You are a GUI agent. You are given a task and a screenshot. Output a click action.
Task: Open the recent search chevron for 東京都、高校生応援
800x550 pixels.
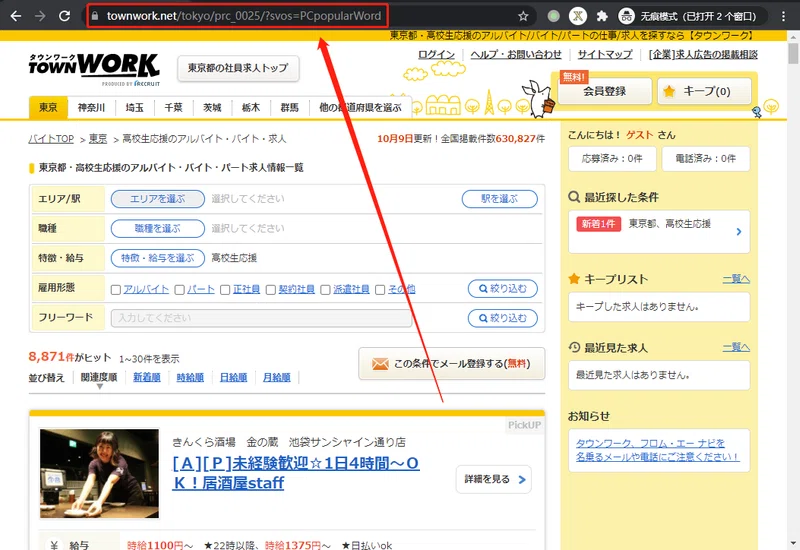click(739, 232)
